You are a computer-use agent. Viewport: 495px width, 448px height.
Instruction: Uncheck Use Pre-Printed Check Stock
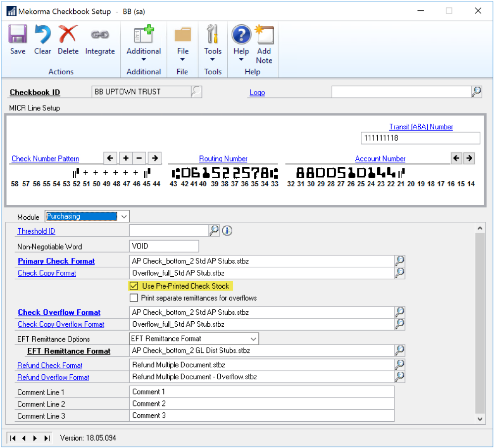pos(134,286)
